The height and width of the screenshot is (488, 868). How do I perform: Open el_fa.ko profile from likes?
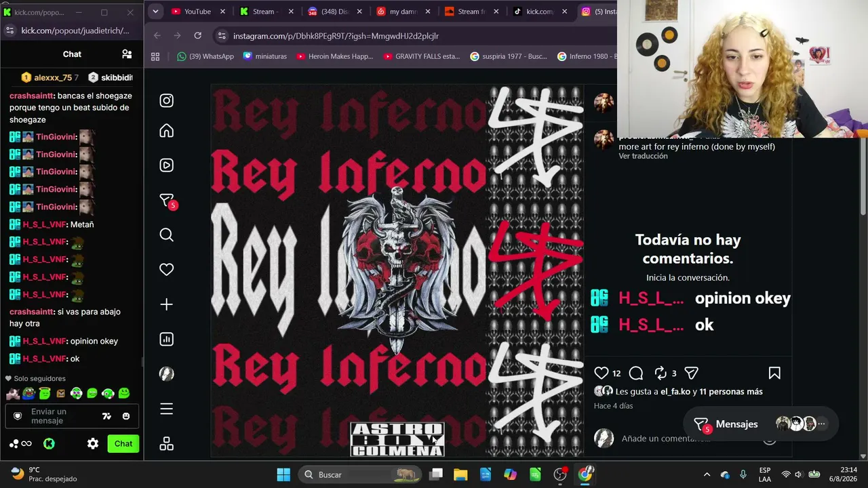[675, 392]
